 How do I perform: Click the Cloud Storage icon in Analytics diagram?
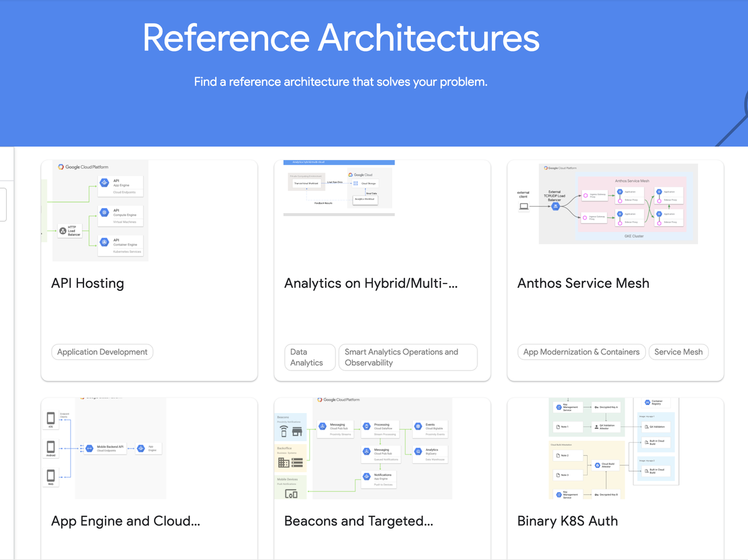click(x=356, y=183)
